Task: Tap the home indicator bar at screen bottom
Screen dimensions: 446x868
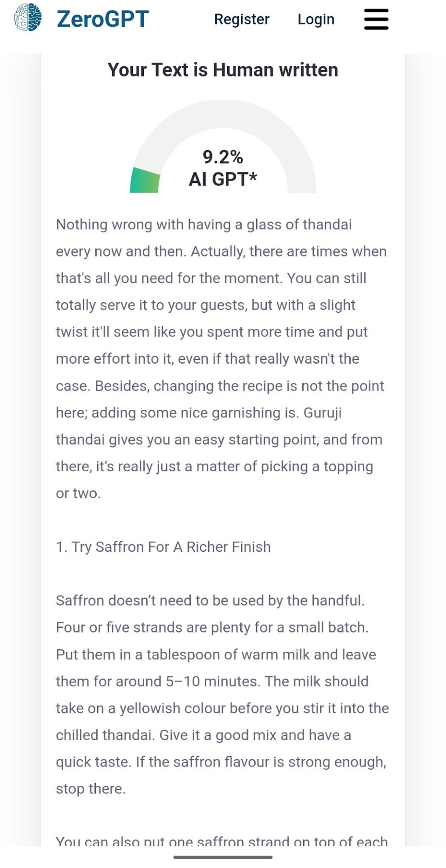Action: coord(223,857)
